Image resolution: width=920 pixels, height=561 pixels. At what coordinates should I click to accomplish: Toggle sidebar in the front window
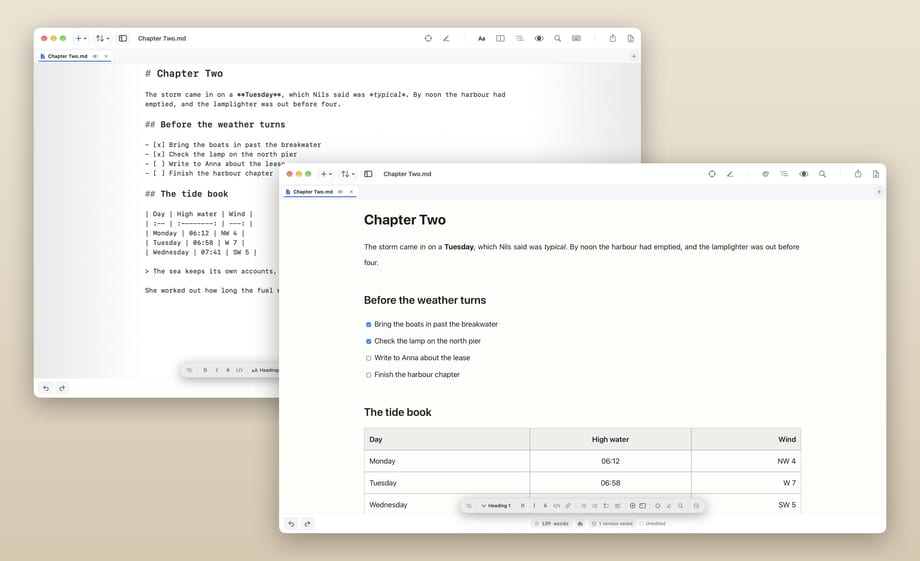point(368,174)
